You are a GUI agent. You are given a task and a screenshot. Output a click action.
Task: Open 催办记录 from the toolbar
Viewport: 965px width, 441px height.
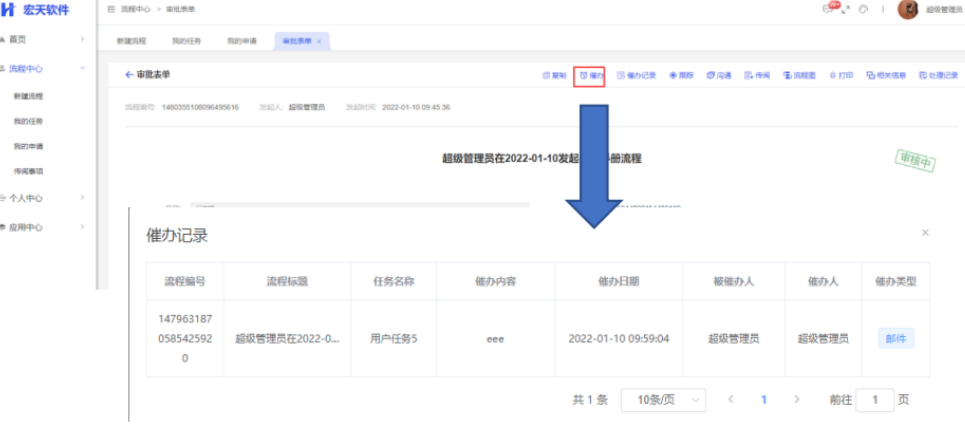(x=636, y=76)
